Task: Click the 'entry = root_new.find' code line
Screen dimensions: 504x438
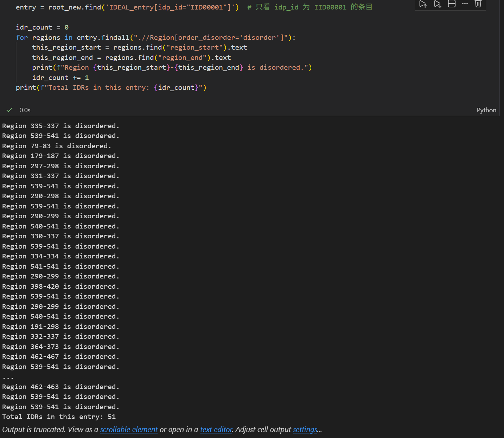Action: [x=127, y=7]
